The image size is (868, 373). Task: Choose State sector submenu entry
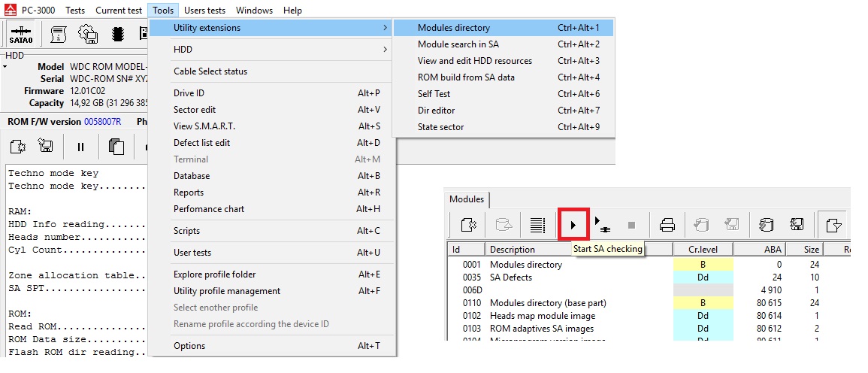[504, 127]
